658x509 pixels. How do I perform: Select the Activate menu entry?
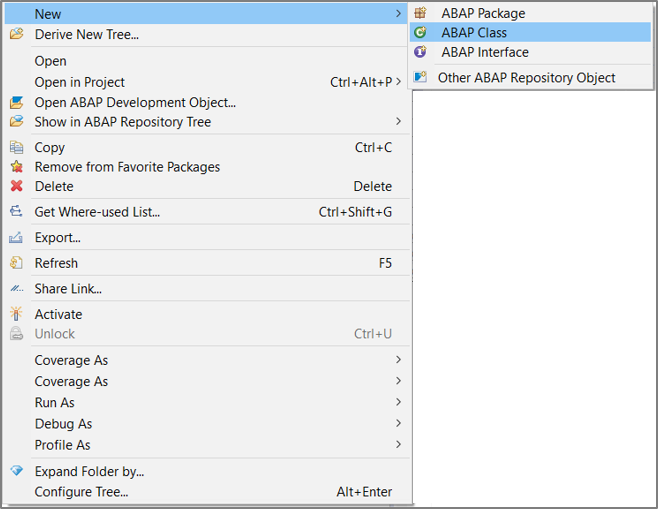click(206, 314)
